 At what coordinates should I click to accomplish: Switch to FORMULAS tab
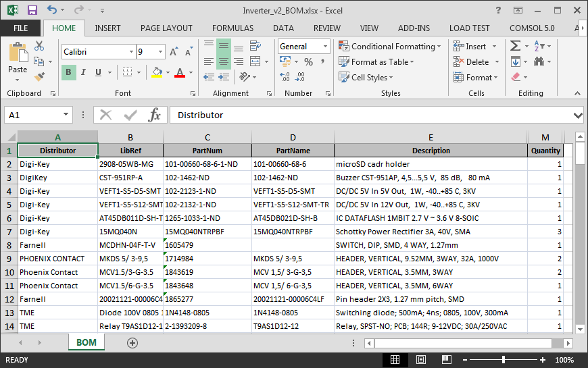click(x=232, y=28)
